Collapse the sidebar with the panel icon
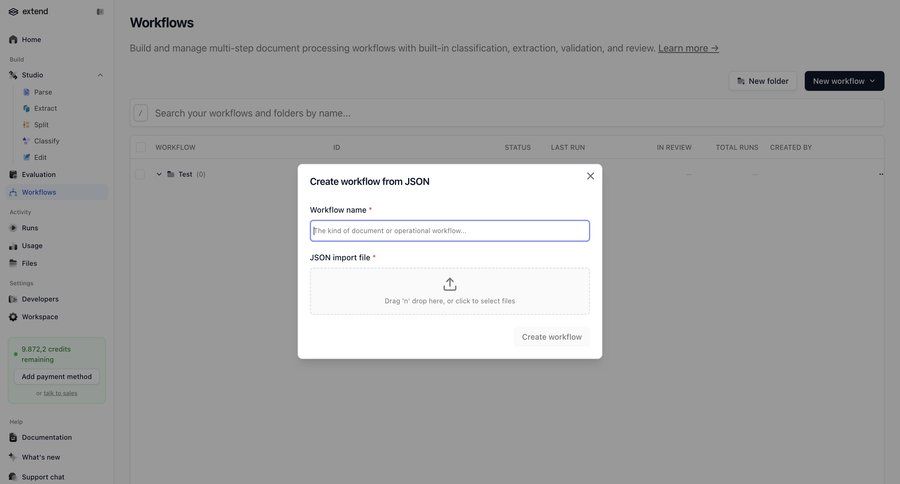 pyautogui.click(x=100, y=11)
